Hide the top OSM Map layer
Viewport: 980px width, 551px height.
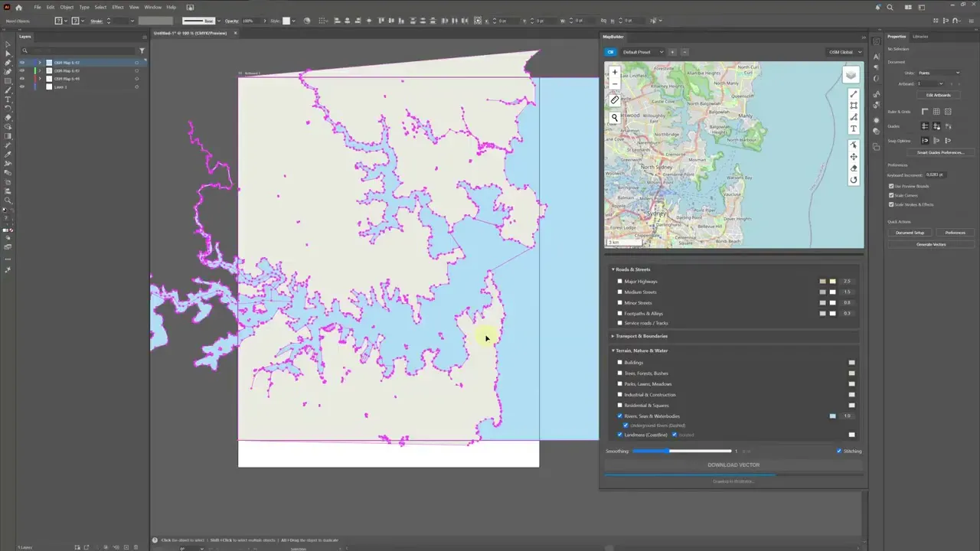click(x=21, y=63)
